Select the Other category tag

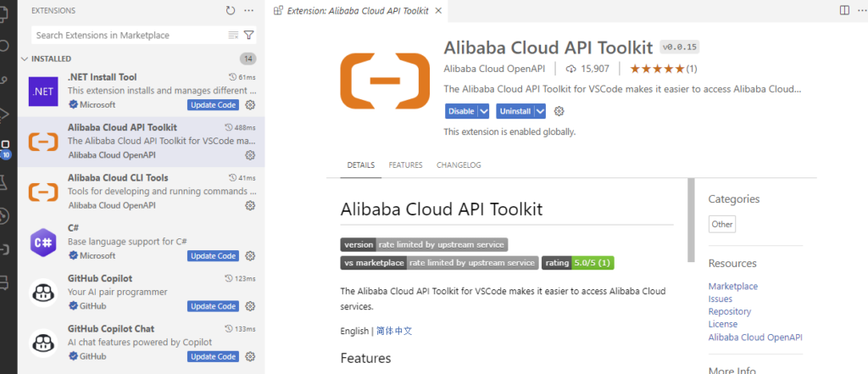[x=722, y=225]
